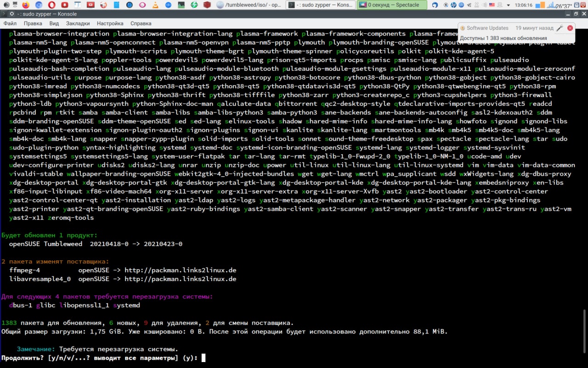Click the '1383' package count in the summary
The width and height of the screenshot is (588, 368).
(9, 322)
